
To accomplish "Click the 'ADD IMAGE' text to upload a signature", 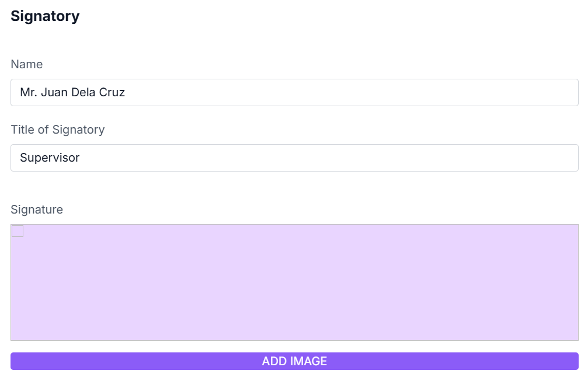I will (294, 361).
